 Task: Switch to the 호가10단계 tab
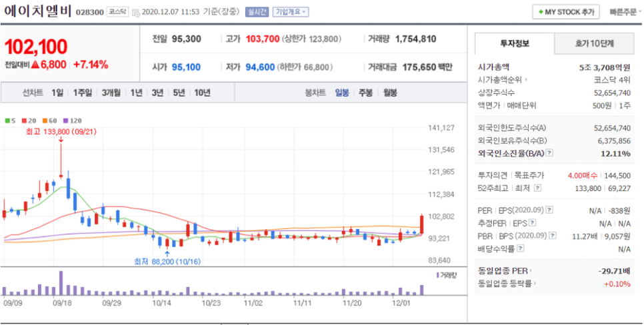[594, 43]
